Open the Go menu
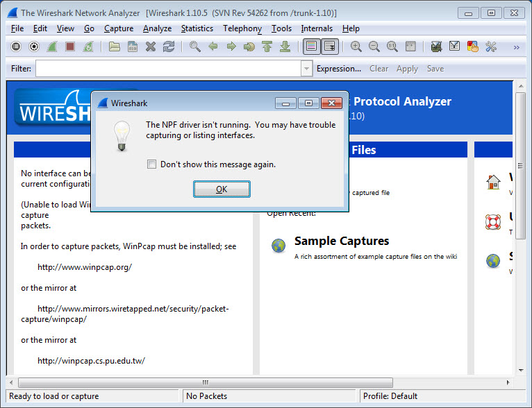 [89, 28]
